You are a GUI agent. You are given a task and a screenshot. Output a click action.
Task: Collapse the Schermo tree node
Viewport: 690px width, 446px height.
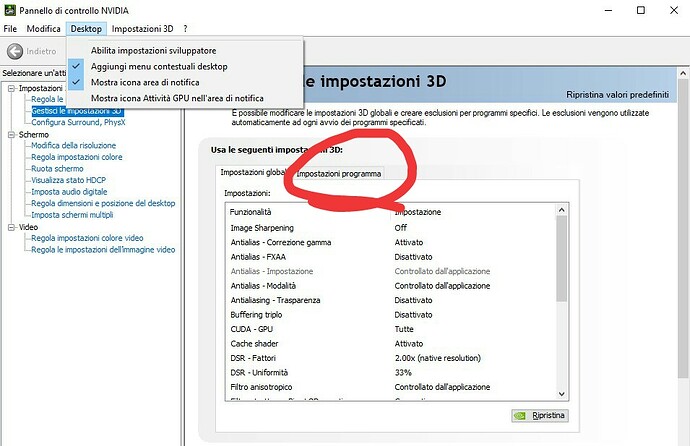point(11,135)
